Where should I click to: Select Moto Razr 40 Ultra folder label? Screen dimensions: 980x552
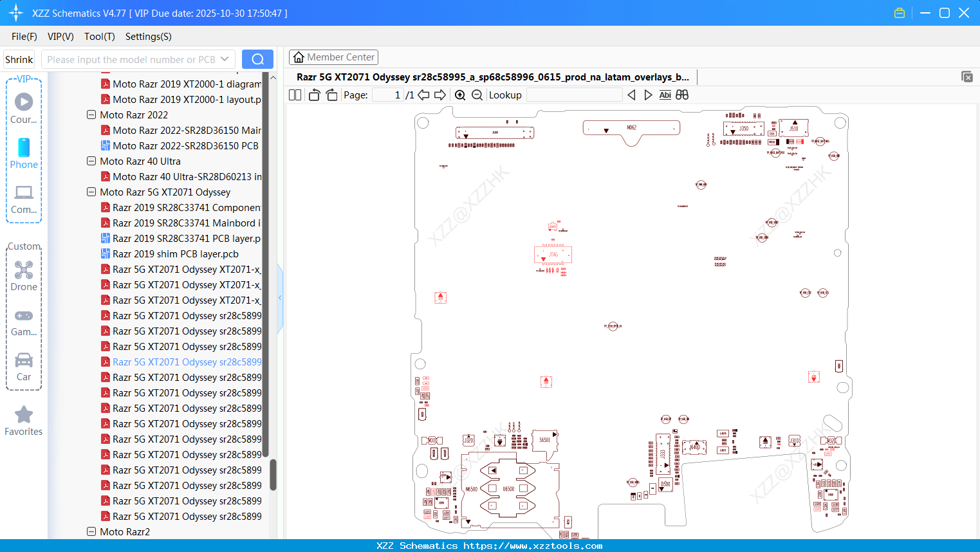coord(140,161)
